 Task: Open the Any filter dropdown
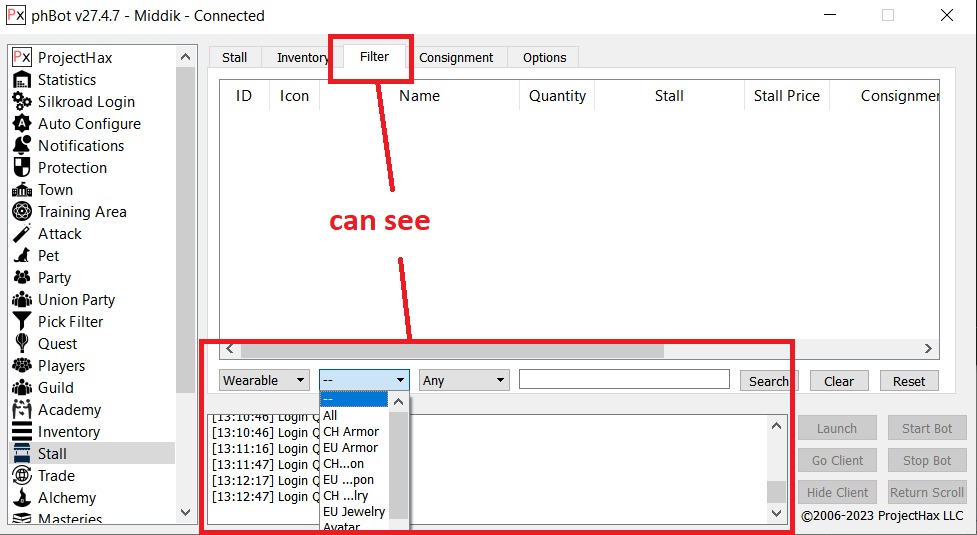tap(464, 381)
